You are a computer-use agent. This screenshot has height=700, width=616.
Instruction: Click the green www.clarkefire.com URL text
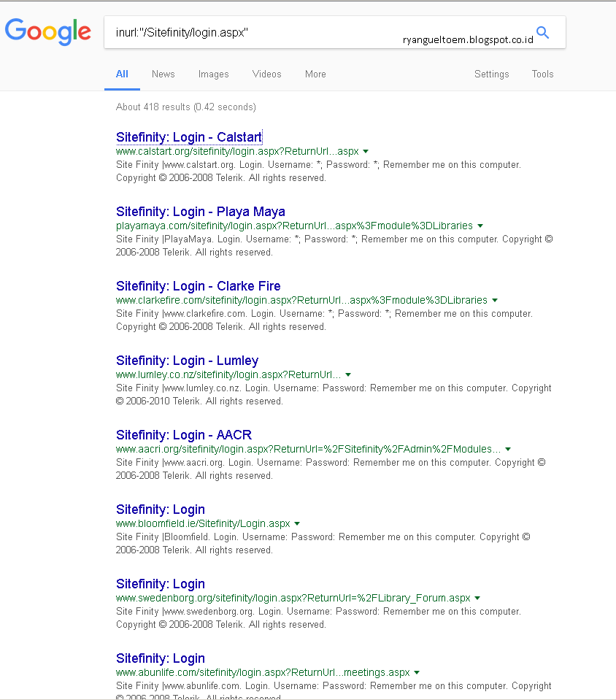point(301,301)
